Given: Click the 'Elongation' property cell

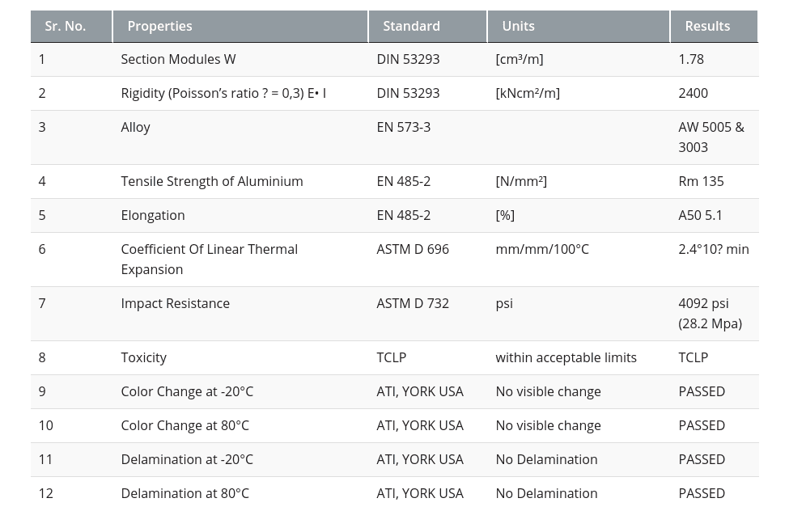Looking at the screenshot, I should click(152, 215).
